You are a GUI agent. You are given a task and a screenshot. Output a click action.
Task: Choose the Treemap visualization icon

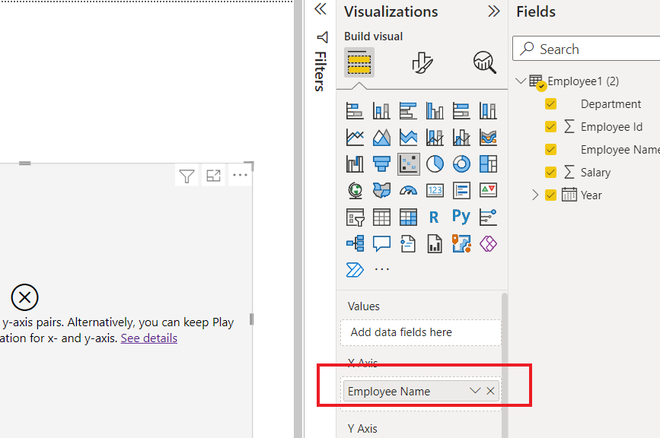488,164
